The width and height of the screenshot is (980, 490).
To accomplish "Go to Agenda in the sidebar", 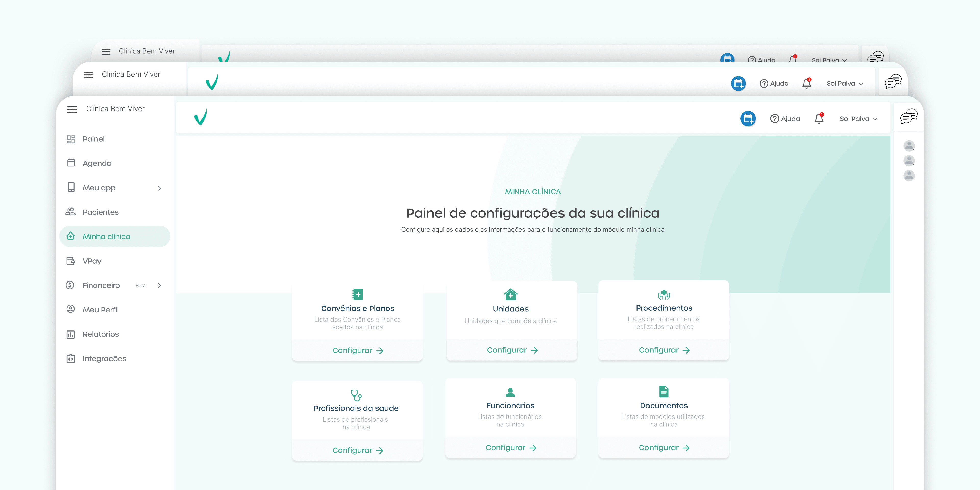I will [x=115, y=163].
